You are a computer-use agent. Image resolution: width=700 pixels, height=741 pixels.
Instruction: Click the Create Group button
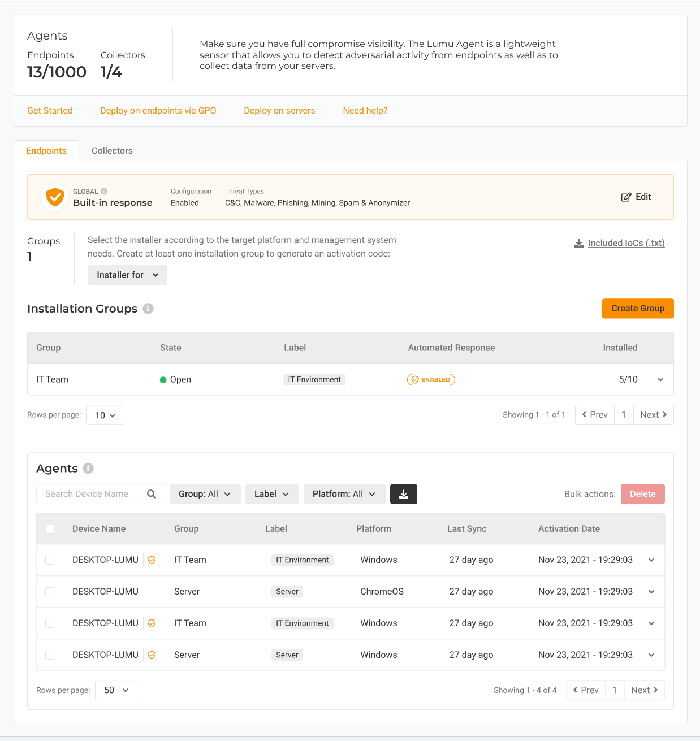pos(638,309)
